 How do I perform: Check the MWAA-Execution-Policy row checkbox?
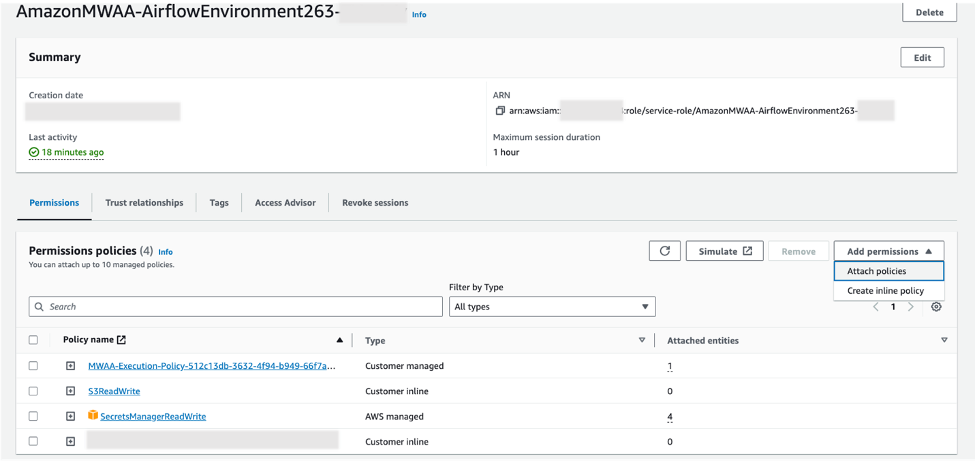click(34, 366)
